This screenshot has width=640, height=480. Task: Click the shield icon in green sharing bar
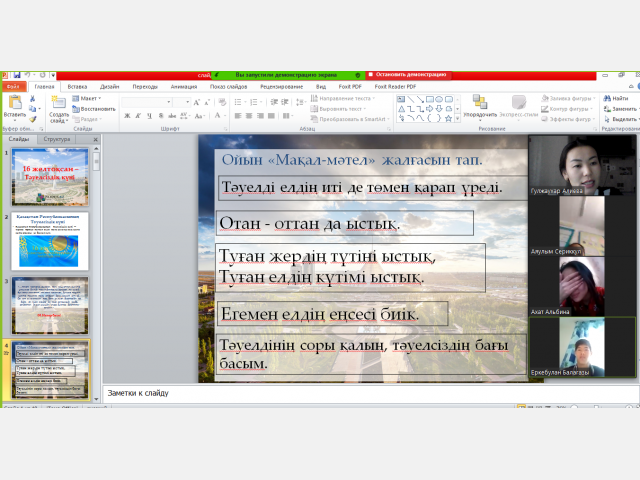pyautogui.click(x=358, y=75)
